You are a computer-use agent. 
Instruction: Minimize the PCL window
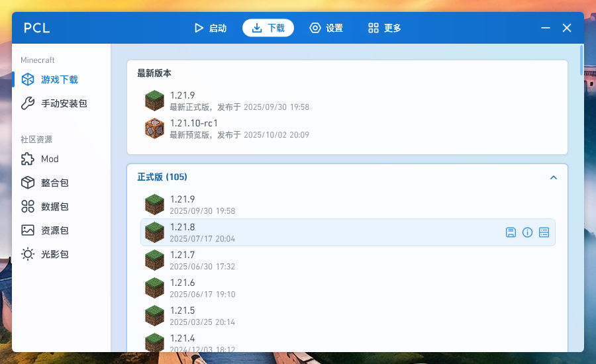(546, 28)
